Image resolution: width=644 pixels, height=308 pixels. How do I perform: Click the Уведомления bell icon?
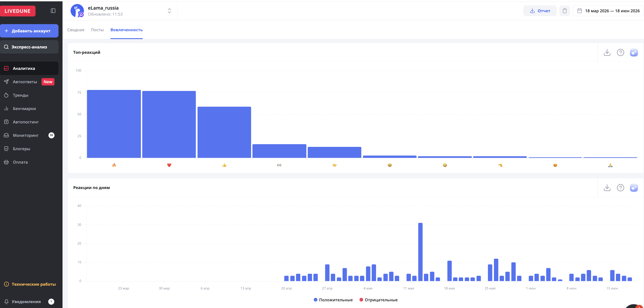coord(6,302)
